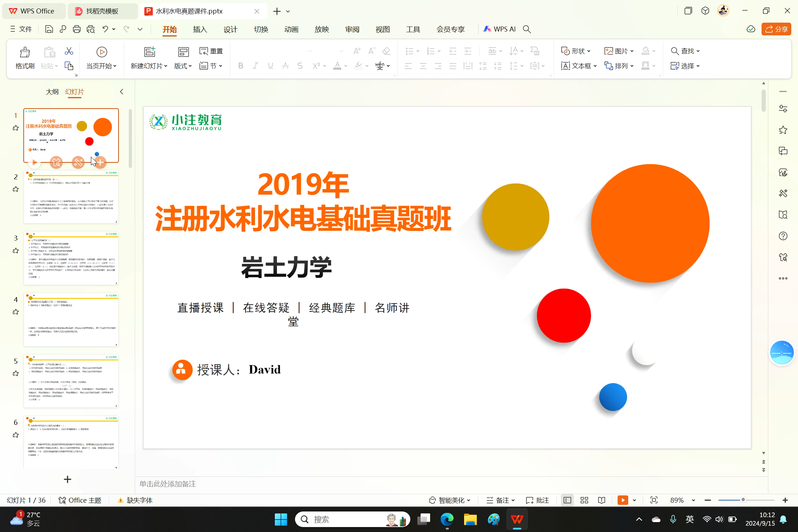798x532 pixels.
Task: Click the print icon in the quick toolbar
Action: tap(77, 29)
